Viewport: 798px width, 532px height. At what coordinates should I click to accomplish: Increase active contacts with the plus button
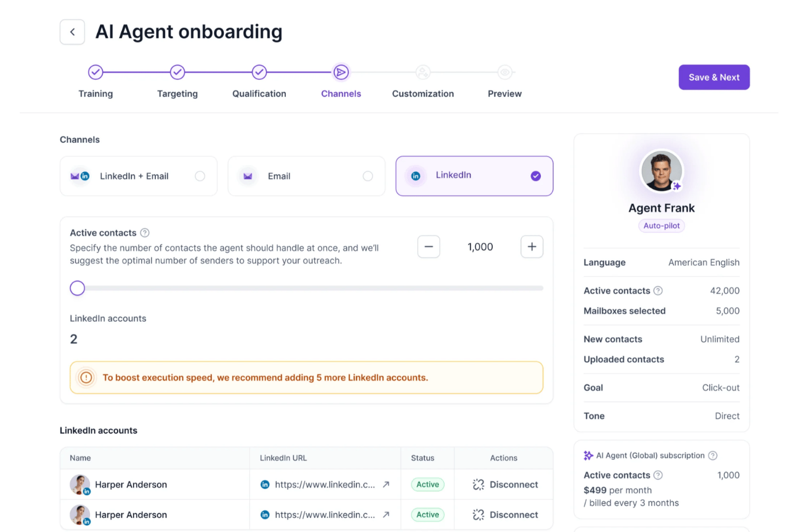[x=532, y=247]
